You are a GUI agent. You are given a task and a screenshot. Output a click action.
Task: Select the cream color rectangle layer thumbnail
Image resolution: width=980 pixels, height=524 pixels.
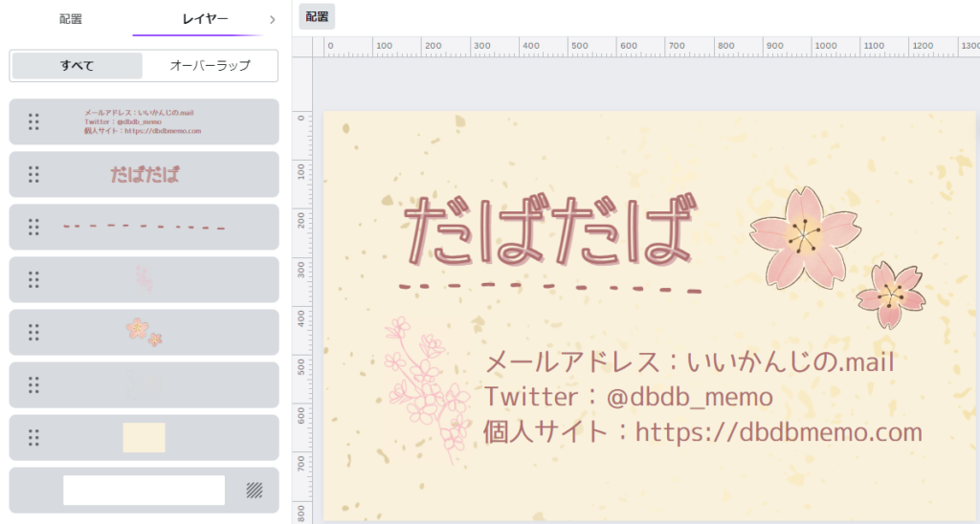click(x=144, y=438)
